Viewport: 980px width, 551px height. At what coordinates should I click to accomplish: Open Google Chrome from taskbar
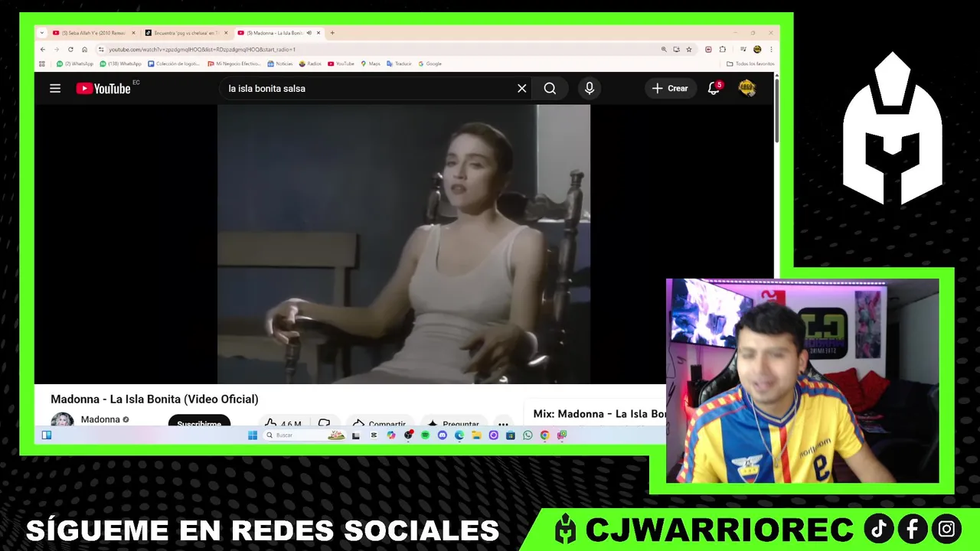coord(544,435)
